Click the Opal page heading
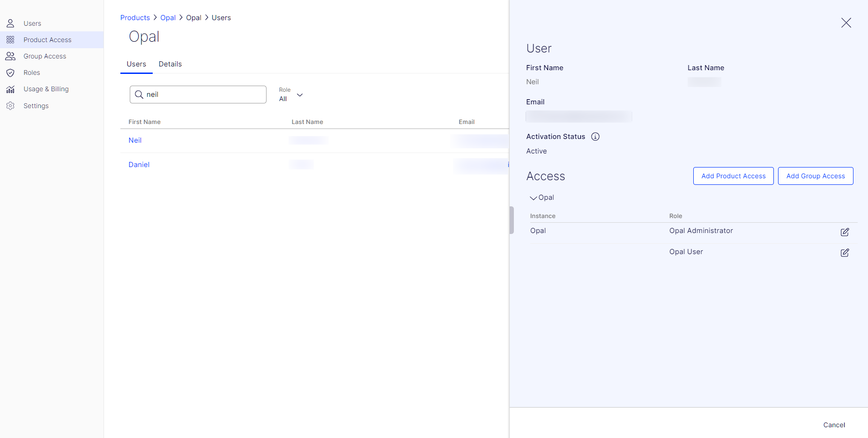868x438 pixels. click(x=144, y=37)
